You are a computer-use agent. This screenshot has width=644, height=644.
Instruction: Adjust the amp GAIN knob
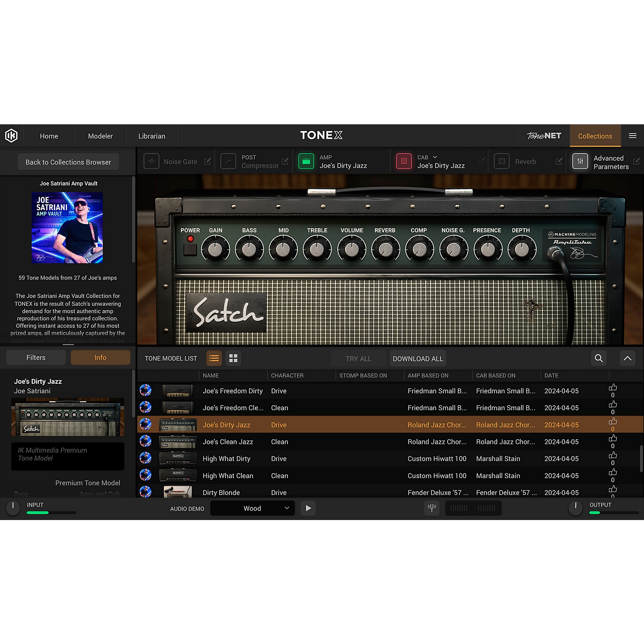(215, 249)
